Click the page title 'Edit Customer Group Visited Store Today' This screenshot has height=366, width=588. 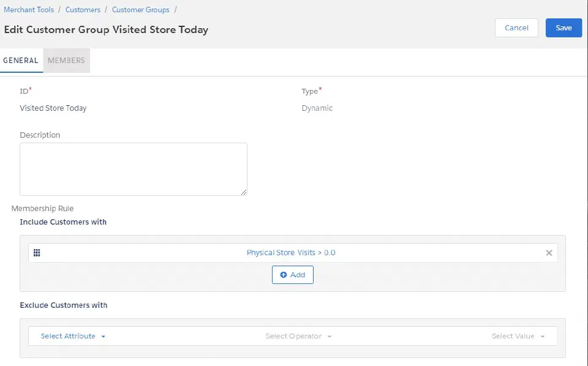[x=106, y=29]
